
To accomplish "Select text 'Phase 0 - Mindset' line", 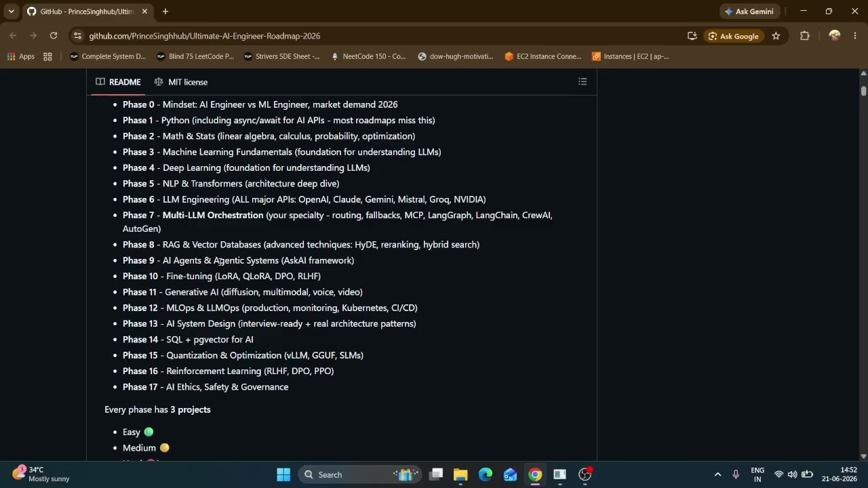I will 260,104.
